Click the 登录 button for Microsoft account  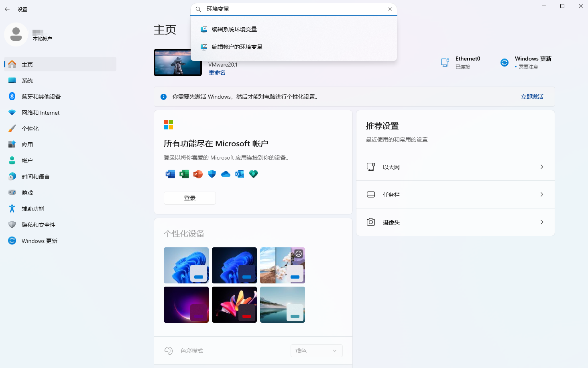click(x=189, y=198)
